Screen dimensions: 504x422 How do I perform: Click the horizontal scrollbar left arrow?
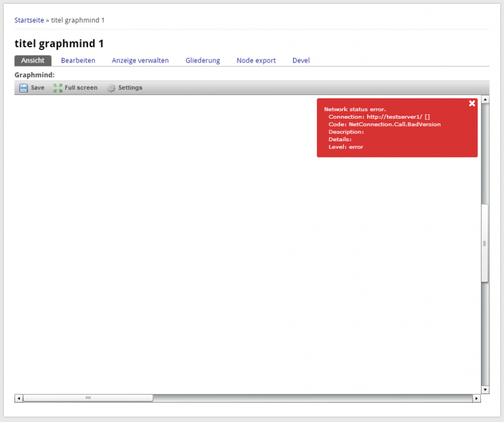[19, 398]
